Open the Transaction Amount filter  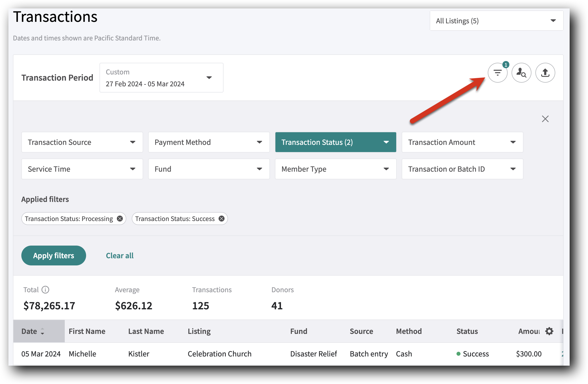462,142
